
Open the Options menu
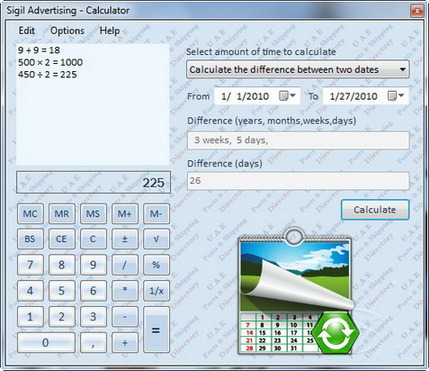tap(67, 31)
